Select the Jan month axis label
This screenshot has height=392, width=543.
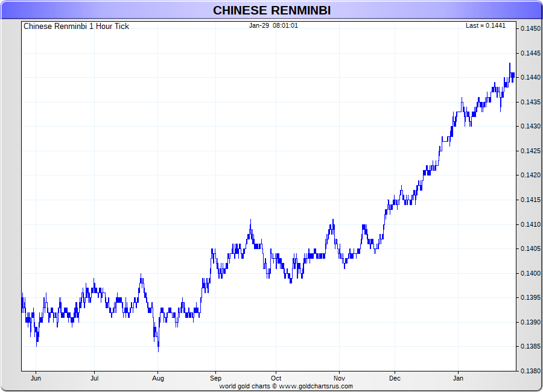(458, 379)
